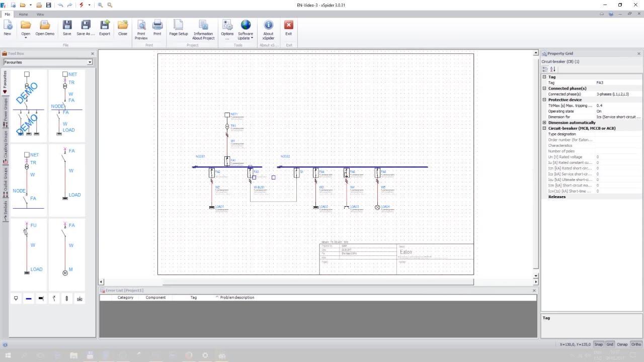Image resolution: width=644 pixels, height=362 pixels.
Task: Switch to the View ribbon tab
Action: pos(40,14)
